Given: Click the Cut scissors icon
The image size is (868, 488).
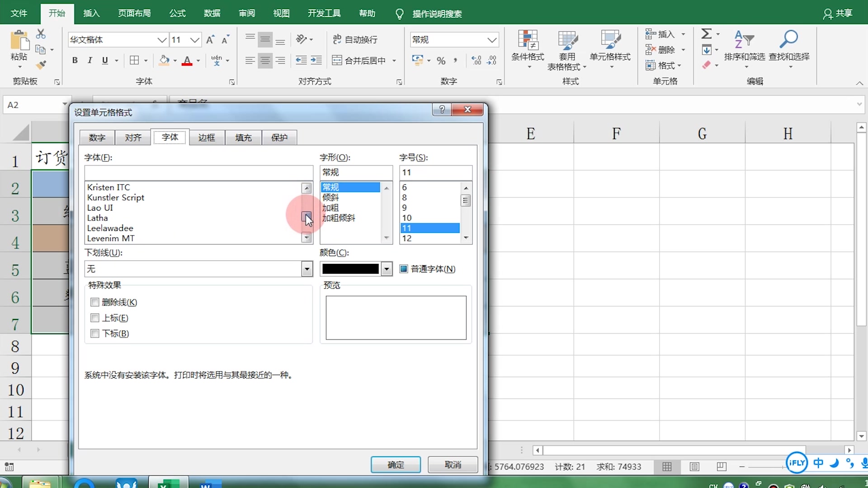Looking at the screenshot, I should pyautogui.click(x=41, y=34).
